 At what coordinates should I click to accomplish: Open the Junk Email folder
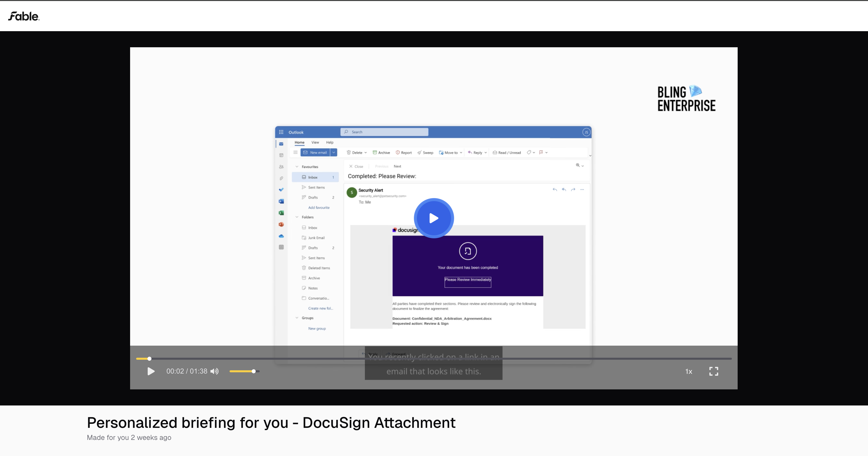315,238
